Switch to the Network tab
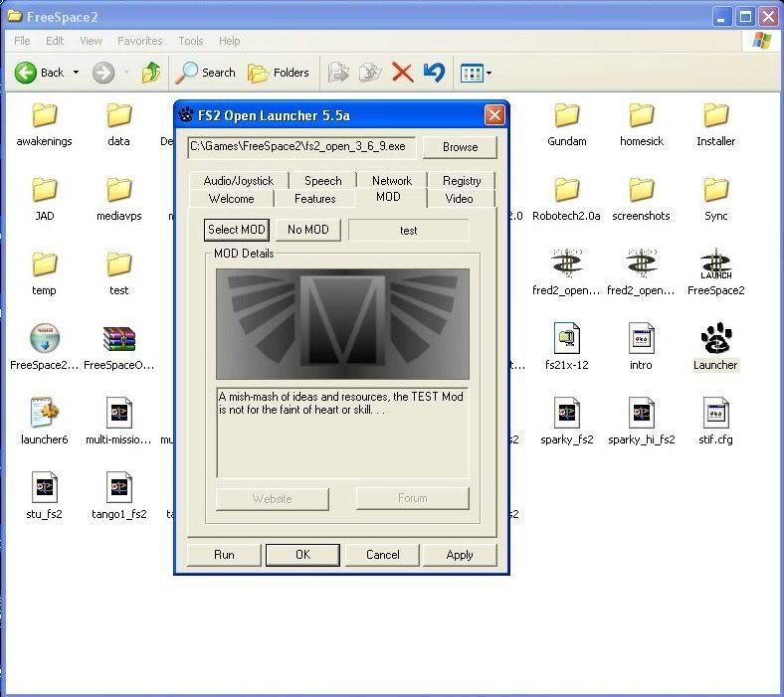The height and width of the screenshot is (697, 784). click(391, 180)
